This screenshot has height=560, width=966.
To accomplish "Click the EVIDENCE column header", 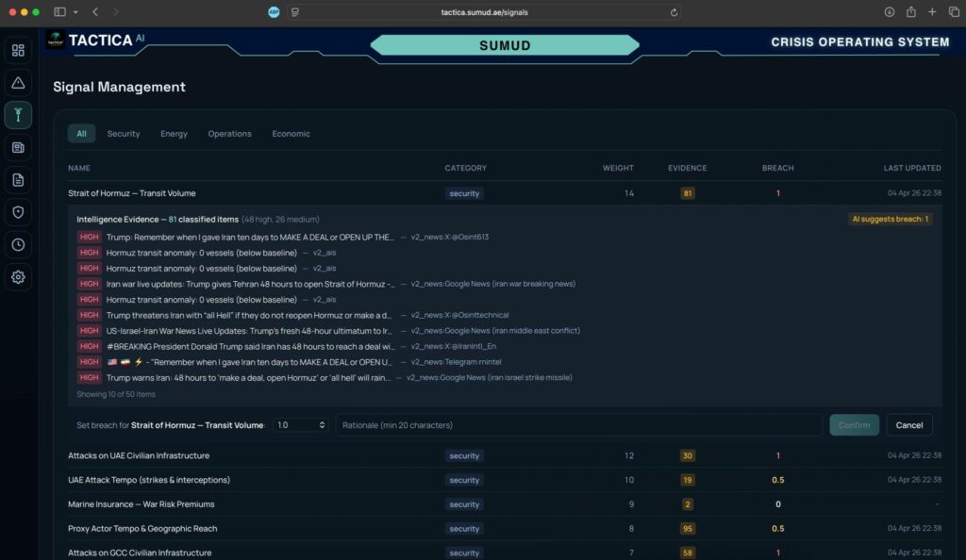I will point(688,168).
